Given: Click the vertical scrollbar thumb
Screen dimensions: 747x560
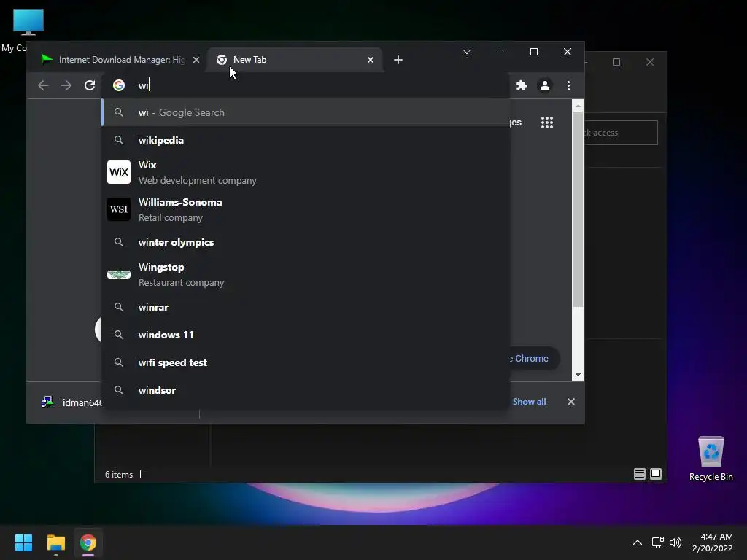Looking at the screenshot, I should (x=578, y=209).
